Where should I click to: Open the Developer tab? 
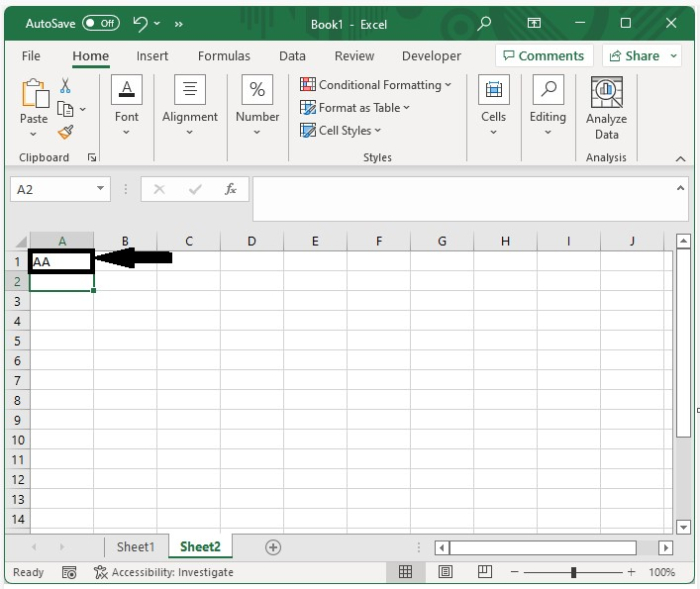pyautogui.click(x=431, y=56)
